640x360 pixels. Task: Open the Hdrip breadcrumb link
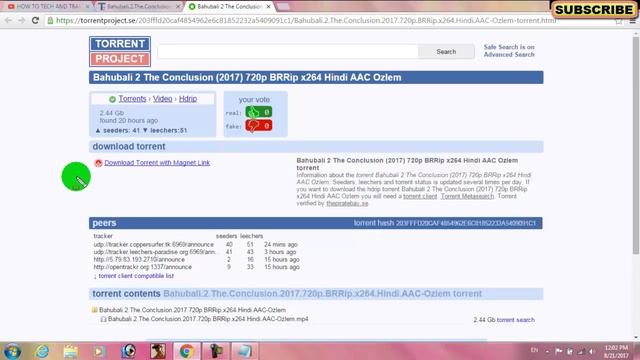tap(188, 99)
